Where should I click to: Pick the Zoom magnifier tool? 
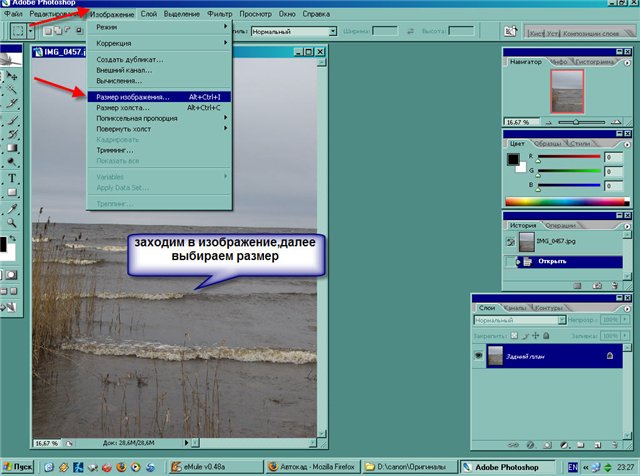click(12, 221)
